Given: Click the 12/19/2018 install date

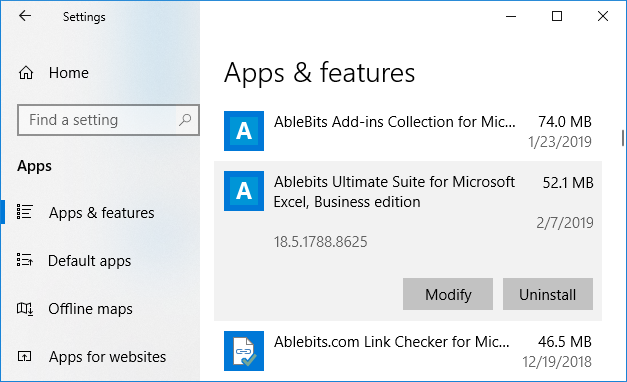Looking at the screenshot, I should [x=557, y=362].
